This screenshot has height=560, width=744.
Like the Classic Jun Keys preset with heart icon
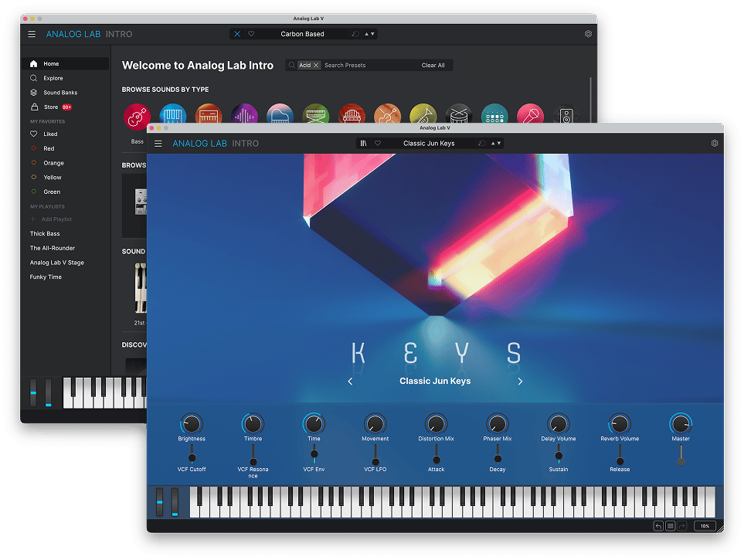pos(378,143)
